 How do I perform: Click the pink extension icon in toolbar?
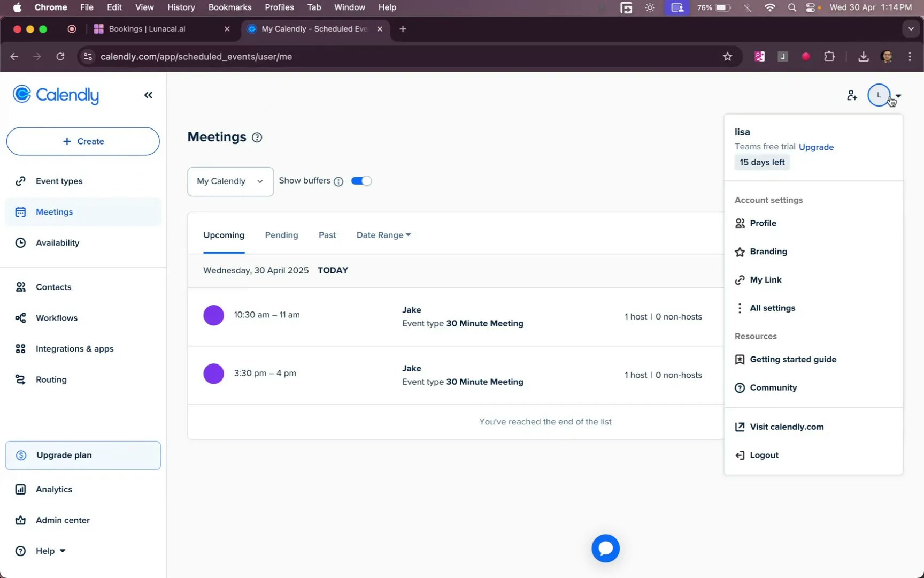tap(759, 57)
